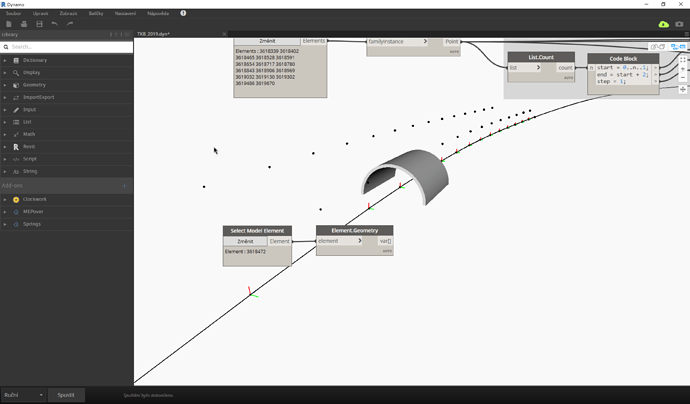
Task: Expand the Revit category arrow
Action: coord(5,147)
